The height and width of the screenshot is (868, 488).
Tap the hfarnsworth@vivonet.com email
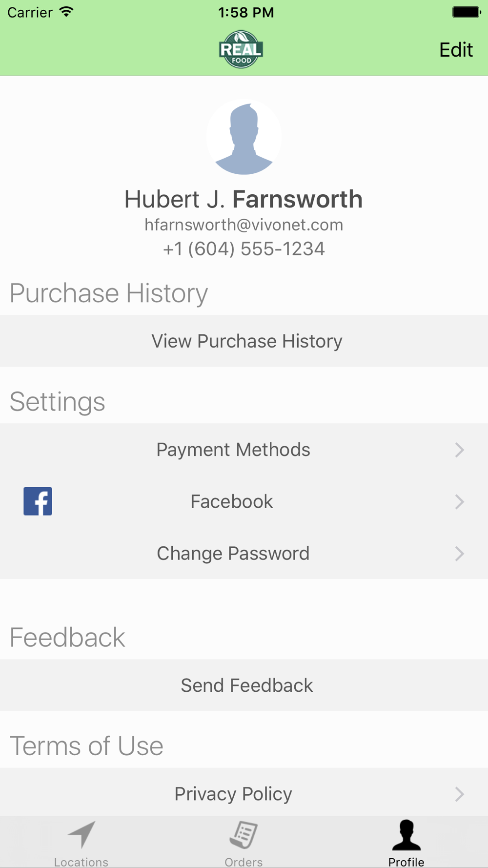point(244,225)
